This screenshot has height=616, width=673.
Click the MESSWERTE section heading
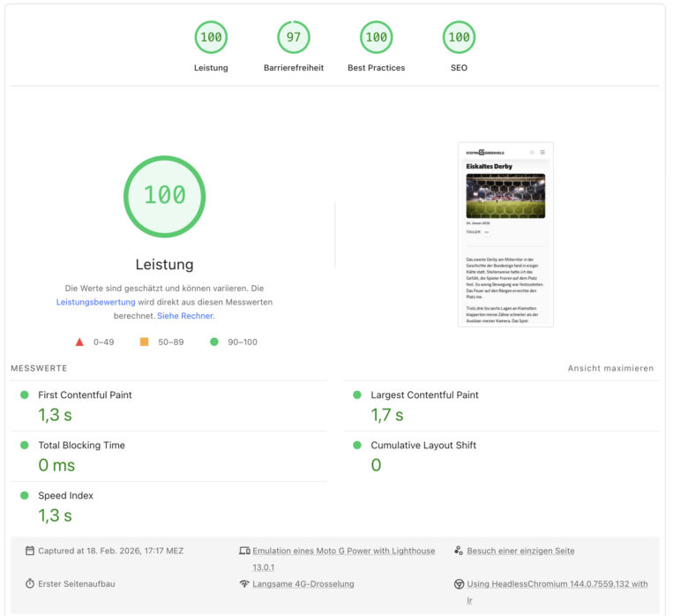(39, 368)
